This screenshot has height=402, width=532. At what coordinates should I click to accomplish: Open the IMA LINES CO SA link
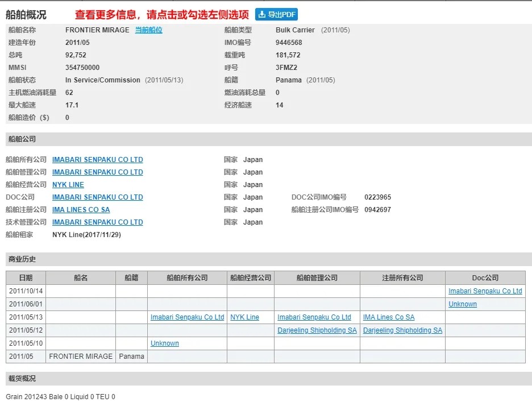click(x=81, y=210)
